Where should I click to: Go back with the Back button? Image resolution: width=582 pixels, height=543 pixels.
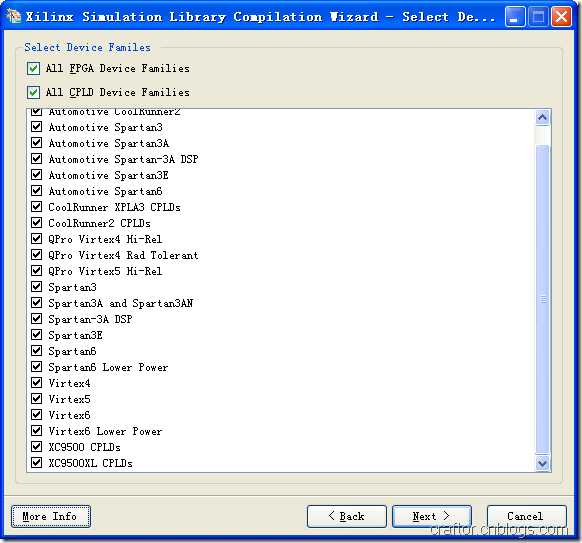(x=347, y=516)
